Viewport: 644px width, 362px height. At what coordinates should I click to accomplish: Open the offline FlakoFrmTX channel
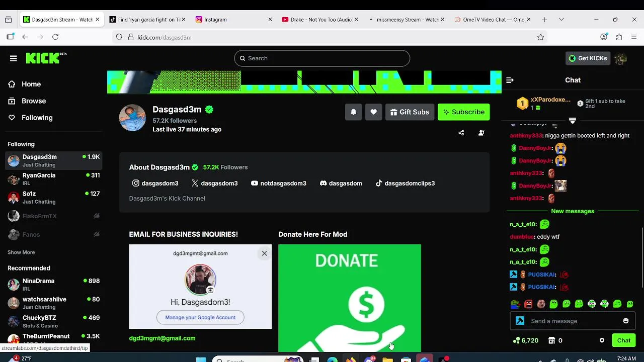(x=53, y=216)
